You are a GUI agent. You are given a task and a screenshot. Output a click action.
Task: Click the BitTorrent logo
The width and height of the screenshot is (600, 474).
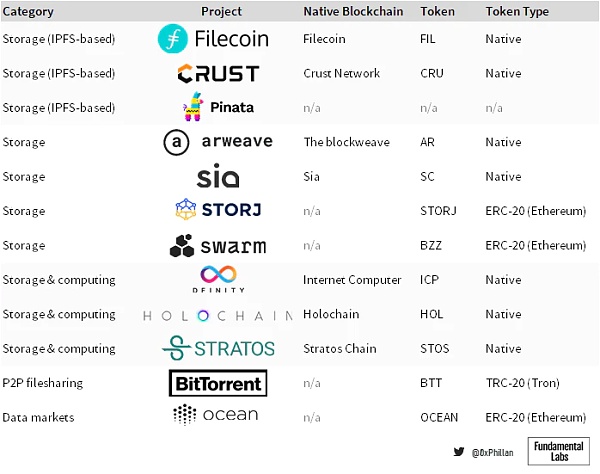[217, 383]
